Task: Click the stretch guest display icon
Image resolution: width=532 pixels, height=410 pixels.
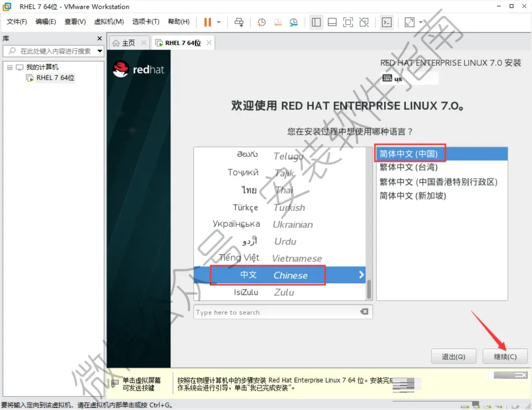Action: [409, 22]
